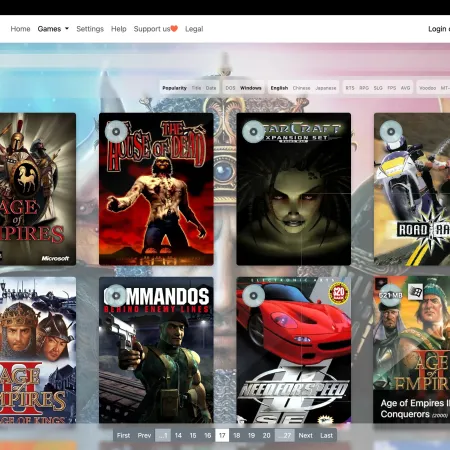Go to page 14
This screenshot has height=450, width=450.
pyautogui.click(x=178, y=435)
